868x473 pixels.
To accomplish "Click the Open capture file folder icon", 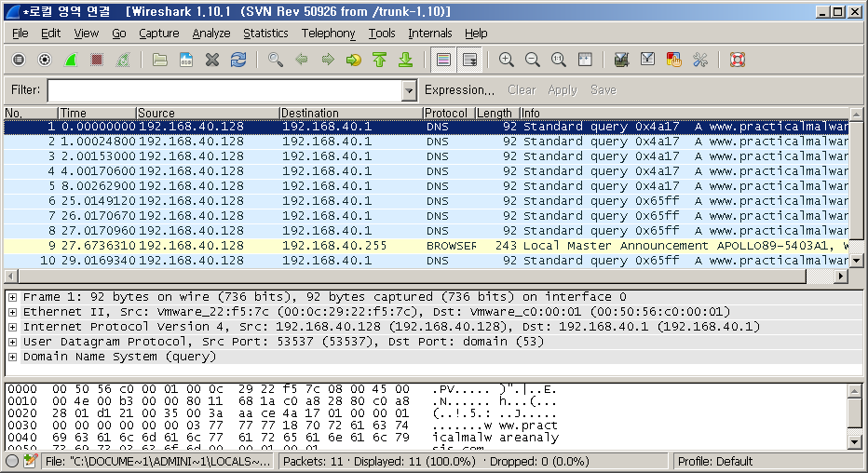I will pyautogui.click(x=160, y=60).
